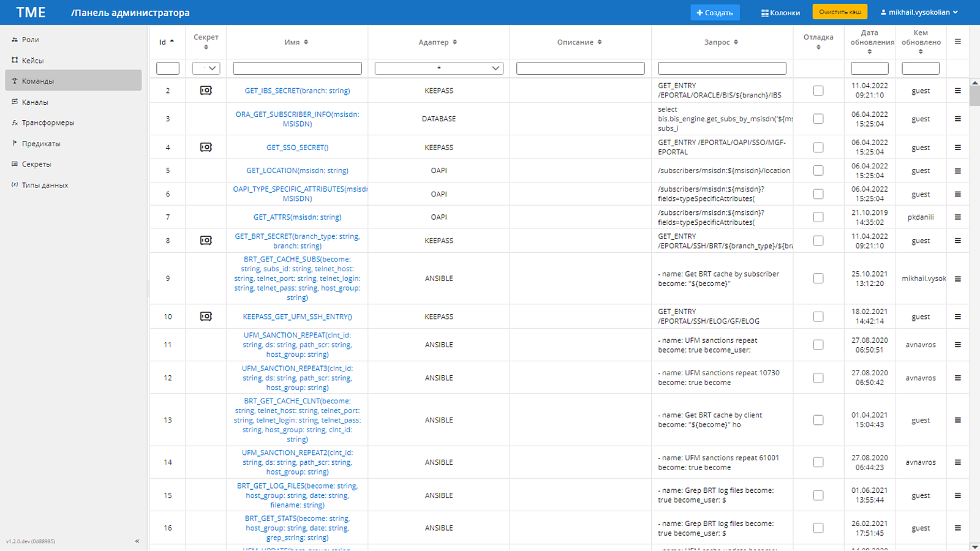Click the Запрос filter input
980x551 pixels.
[722, 69]
